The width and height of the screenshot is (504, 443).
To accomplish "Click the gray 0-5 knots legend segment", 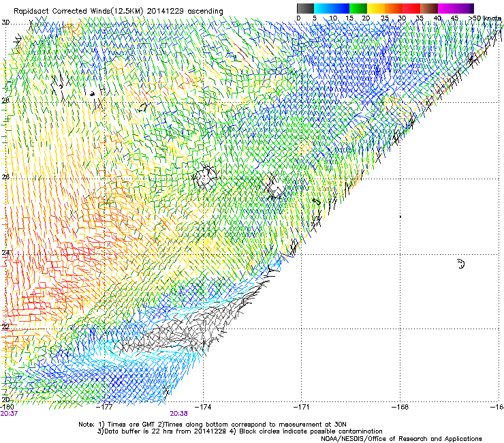I will pyautogui.click(x=305, y=8).
